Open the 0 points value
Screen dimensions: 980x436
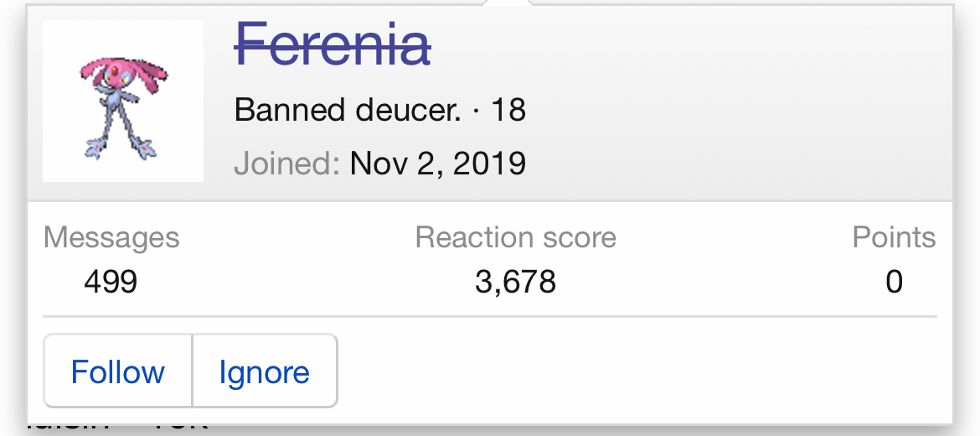click(895, 282)
